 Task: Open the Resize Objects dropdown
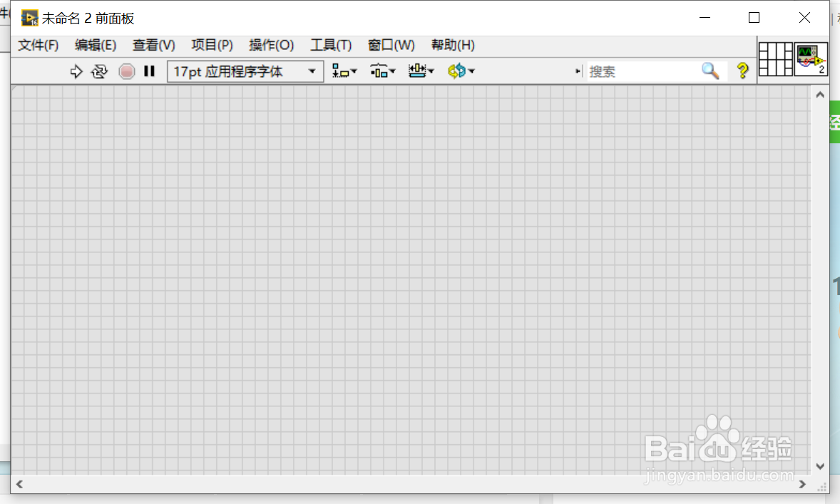click(421, 71)
